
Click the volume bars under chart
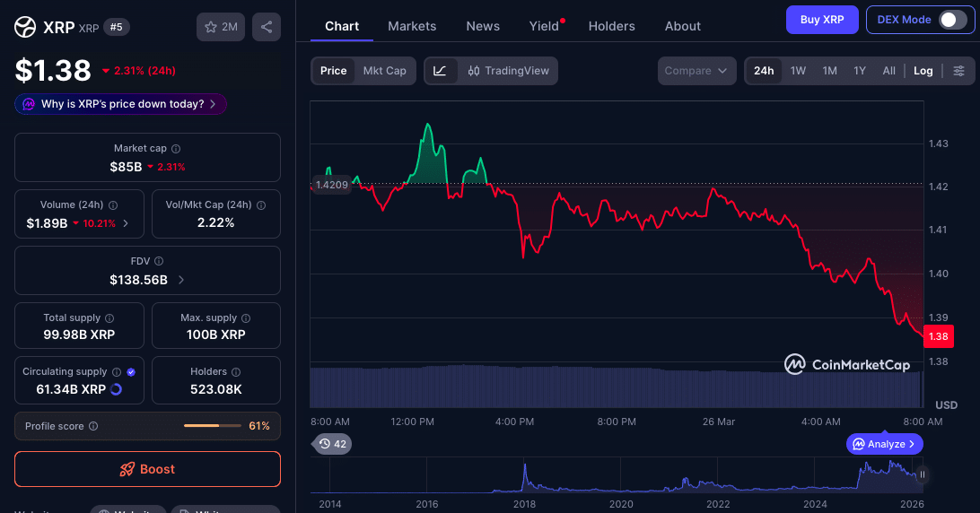click(616, 387)
